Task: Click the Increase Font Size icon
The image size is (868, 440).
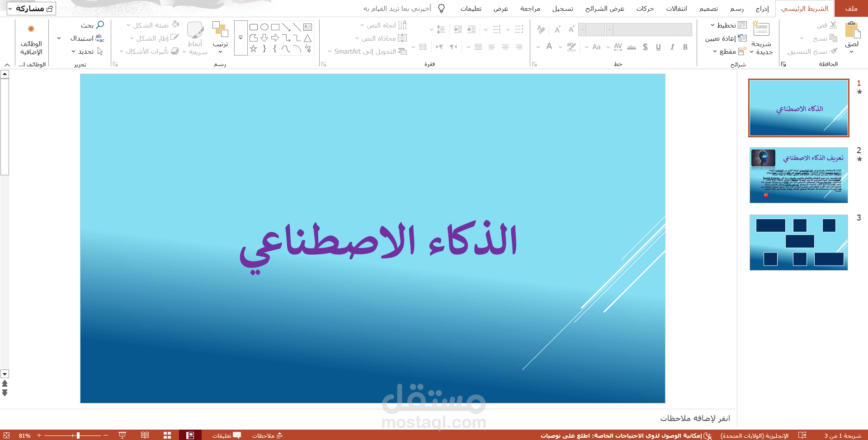Action: [571, 29]
